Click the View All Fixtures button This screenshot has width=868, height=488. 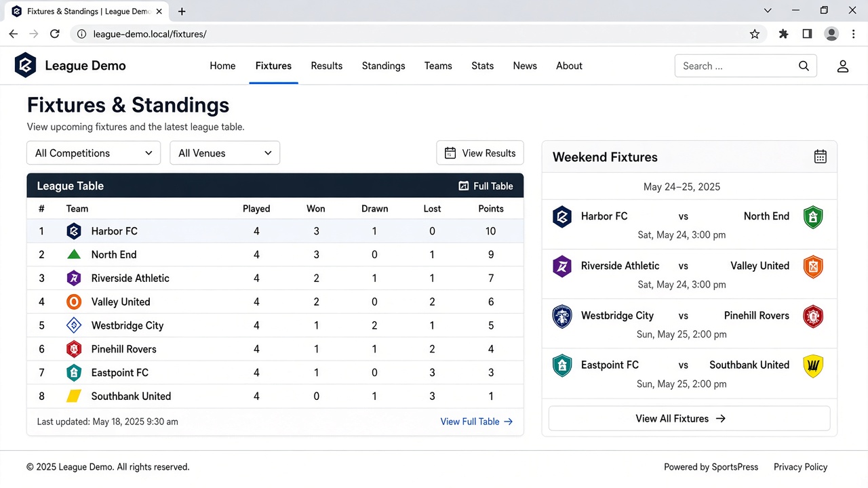pyautogui.click(x=689, y=418)
